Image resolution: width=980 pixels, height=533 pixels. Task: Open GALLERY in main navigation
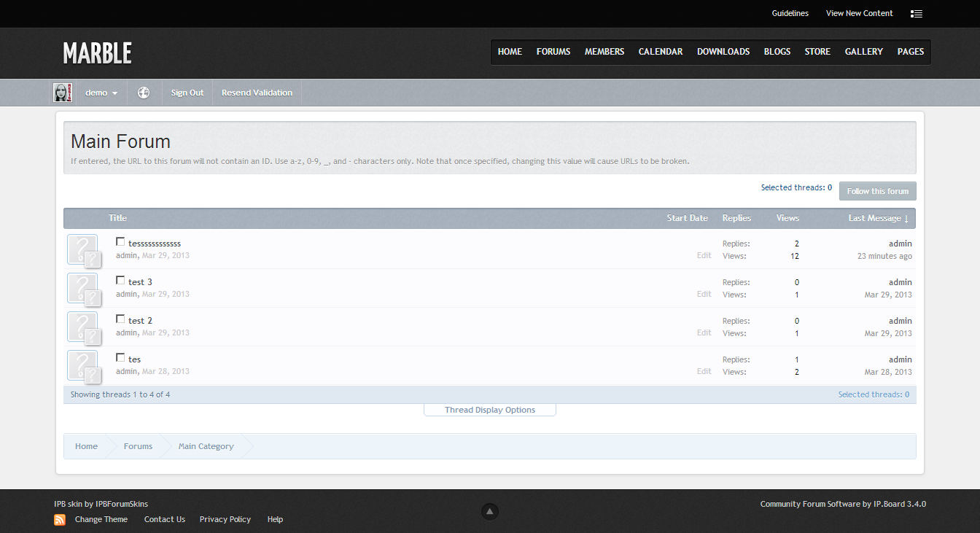tap(864, 52)
